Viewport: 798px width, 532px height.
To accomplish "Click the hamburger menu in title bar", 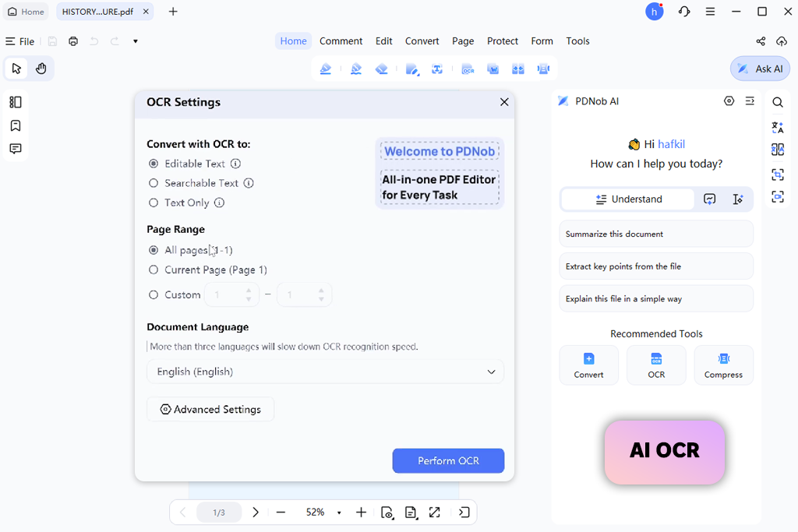I will coord(711,11).
